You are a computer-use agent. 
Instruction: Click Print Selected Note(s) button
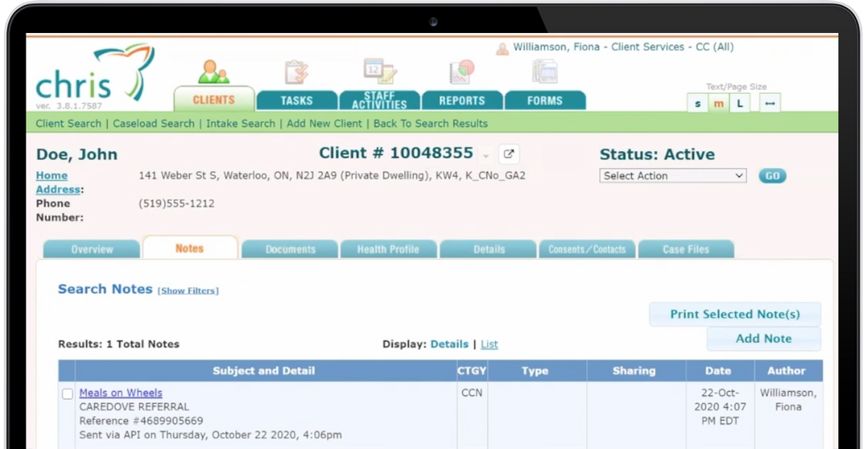735,314
